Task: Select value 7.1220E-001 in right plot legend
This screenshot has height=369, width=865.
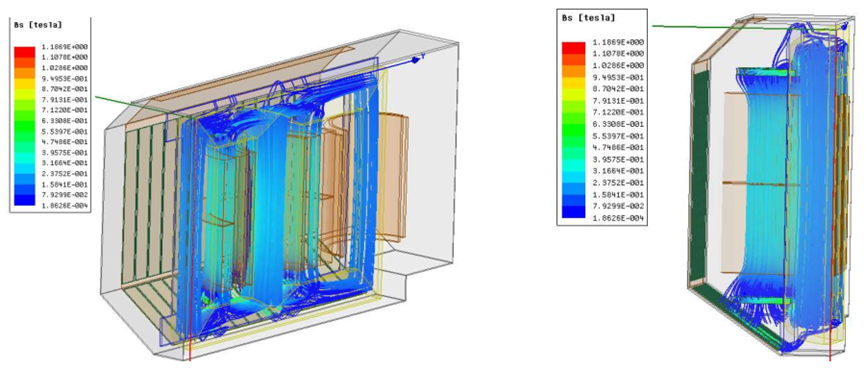Action: 618,112
